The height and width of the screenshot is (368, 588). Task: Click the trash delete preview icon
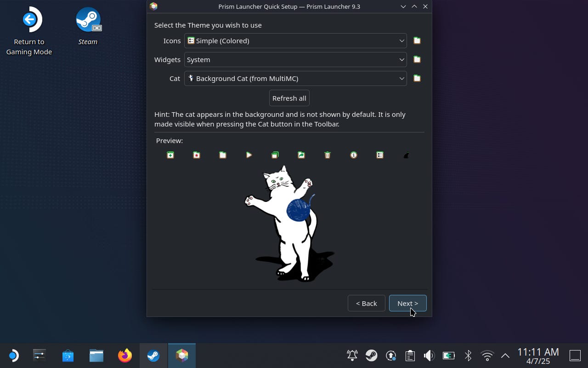pyautogui.click(x=328, y=155)
